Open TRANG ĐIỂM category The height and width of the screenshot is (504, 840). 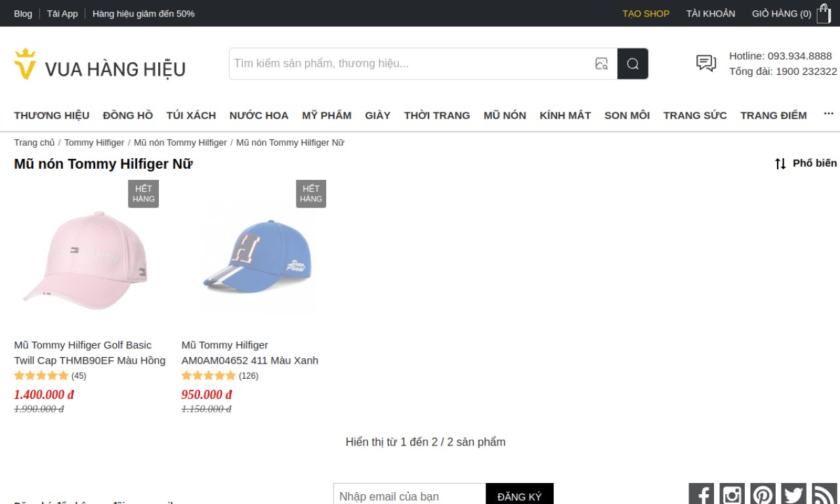click(x=774, y=115)
